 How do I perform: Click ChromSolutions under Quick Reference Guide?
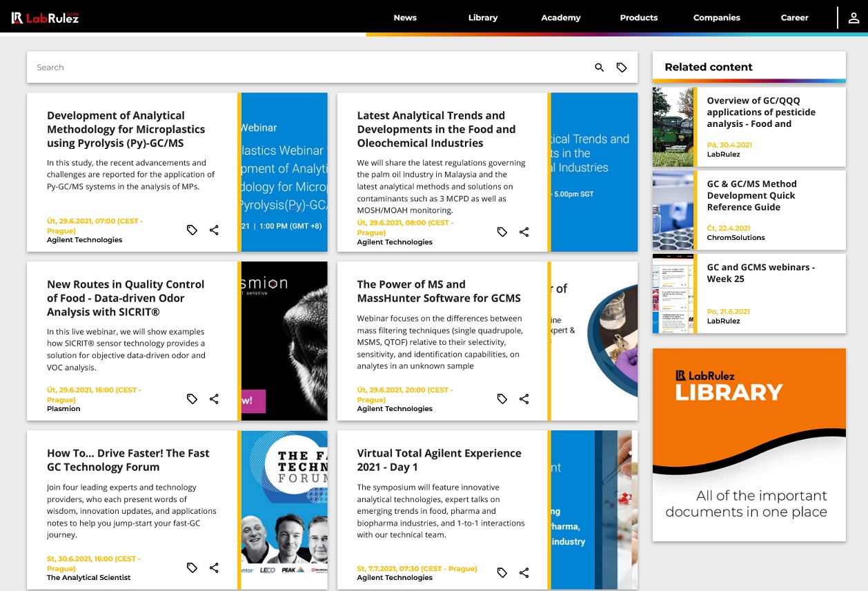point(736,238)
